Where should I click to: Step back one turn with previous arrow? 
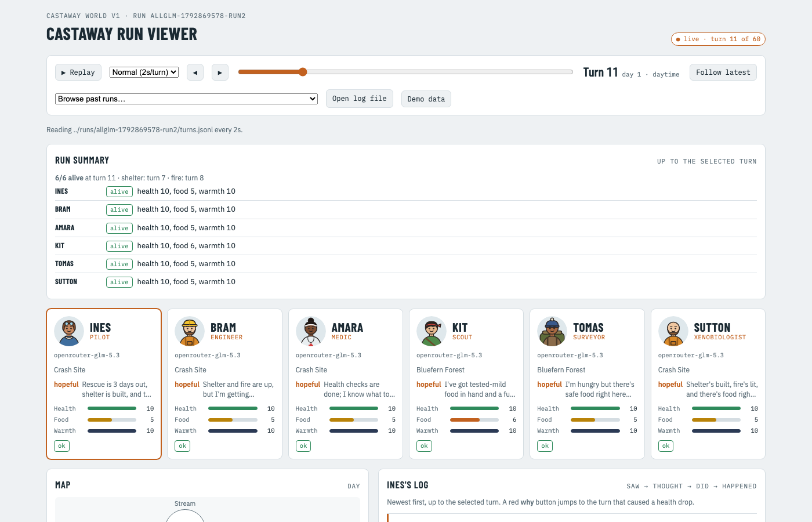(195, 72)
